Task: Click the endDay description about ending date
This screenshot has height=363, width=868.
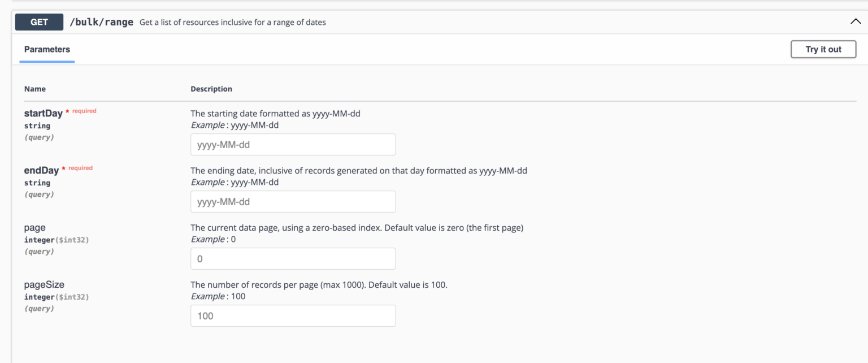Action: [x=359, y=171]
